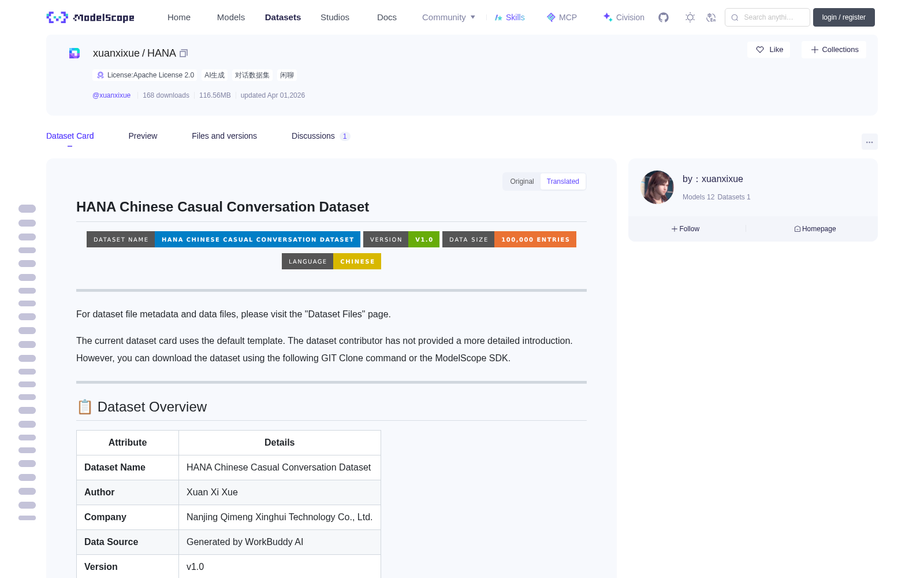Open the GitHub icon link
This screenshot has height=578, width=924.
tap(664, 17)
